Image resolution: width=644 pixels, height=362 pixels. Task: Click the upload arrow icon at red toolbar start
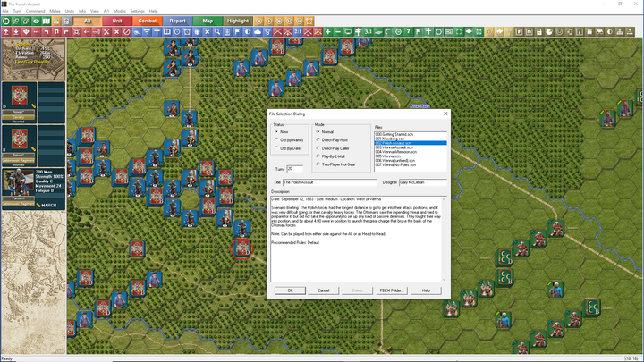(x=6, y=31)
